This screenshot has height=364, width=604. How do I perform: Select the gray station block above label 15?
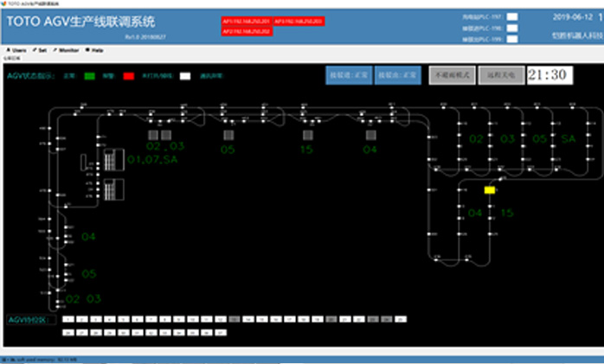click(x=308, y=135)
